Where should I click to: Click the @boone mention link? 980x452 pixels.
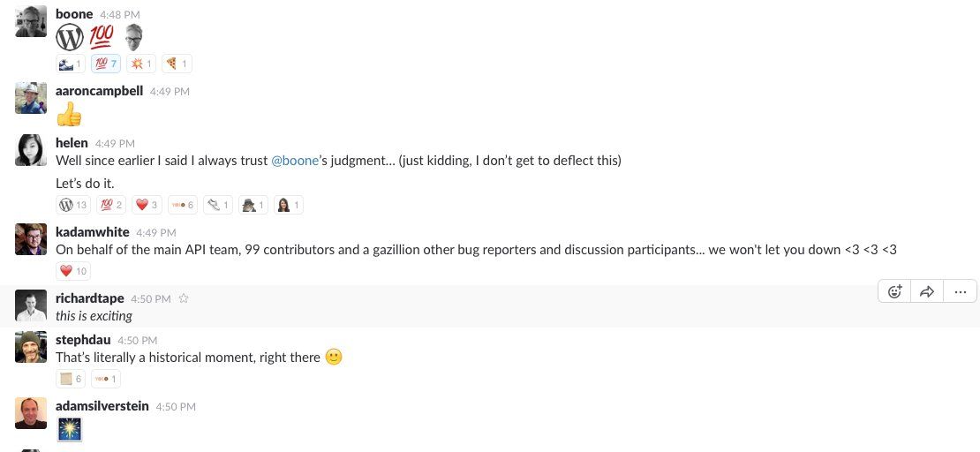click(295, 161)
